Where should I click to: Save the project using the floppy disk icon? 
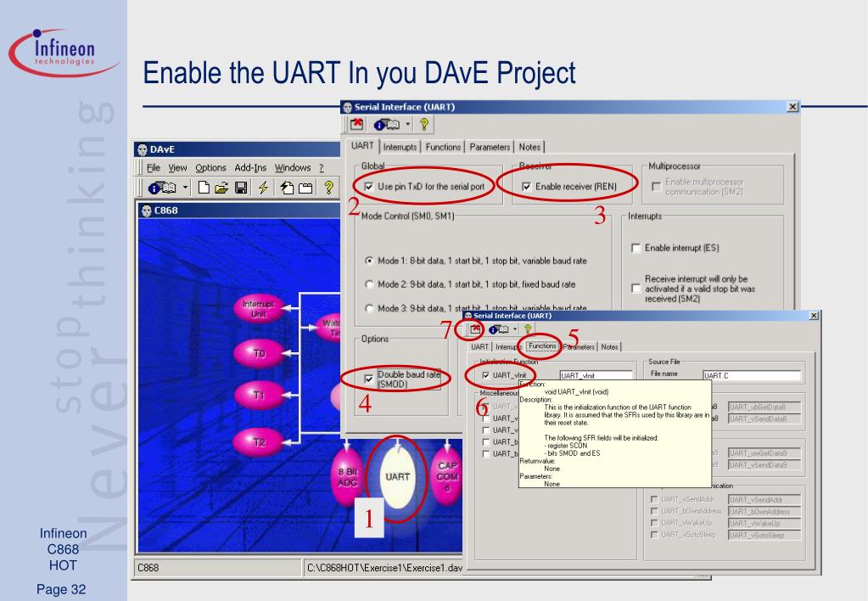(x=241, y=188)
